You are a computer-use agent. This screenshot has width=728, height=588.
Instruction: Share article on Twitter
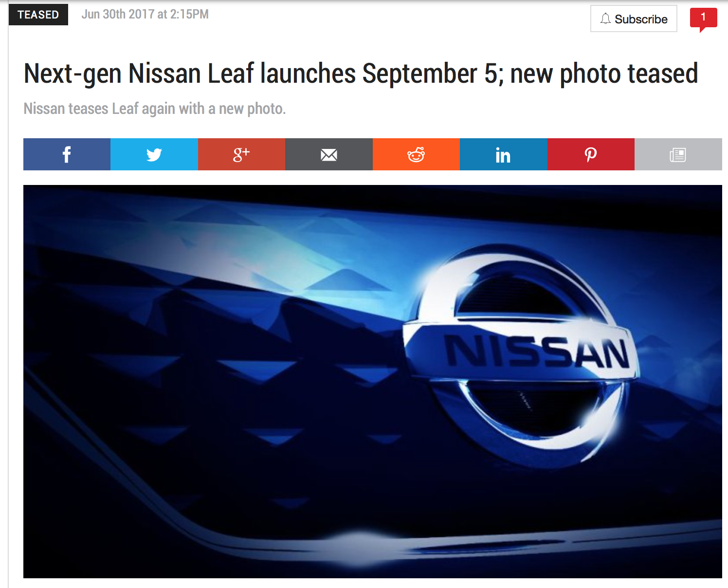[x=154, y=154]
